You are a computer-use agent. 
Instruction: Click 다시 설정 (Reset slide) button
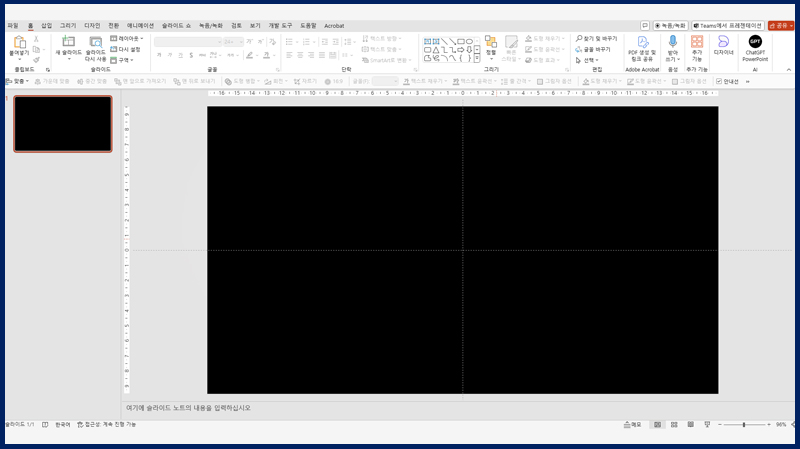tap(125, 49)
